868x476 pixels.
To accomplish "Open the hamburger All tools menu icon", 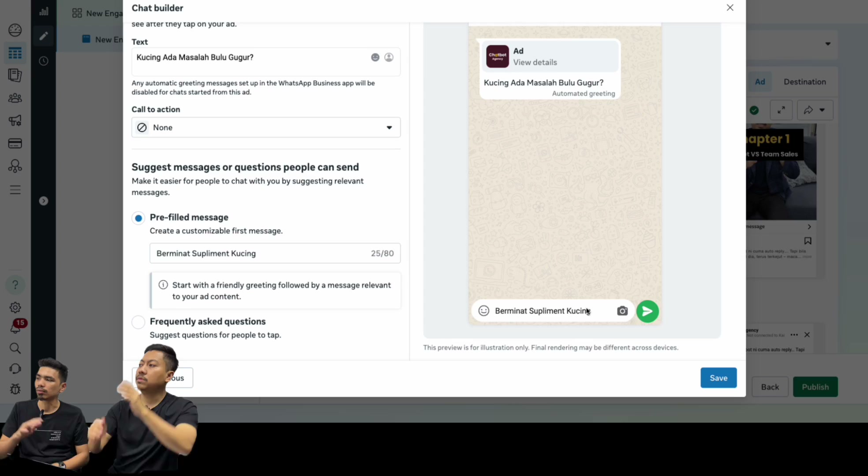I will pyautogui.click(x=15, y=190).
